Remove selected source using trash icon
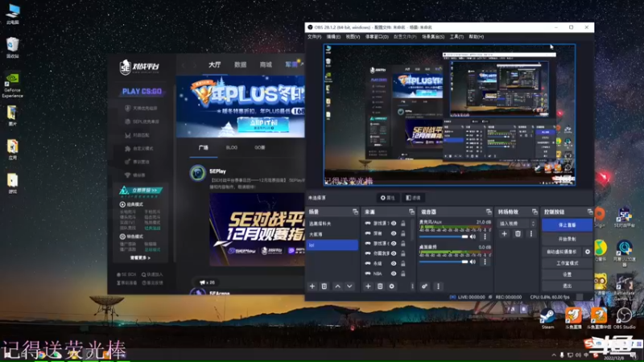644x362 pixels. pos(380,286)
